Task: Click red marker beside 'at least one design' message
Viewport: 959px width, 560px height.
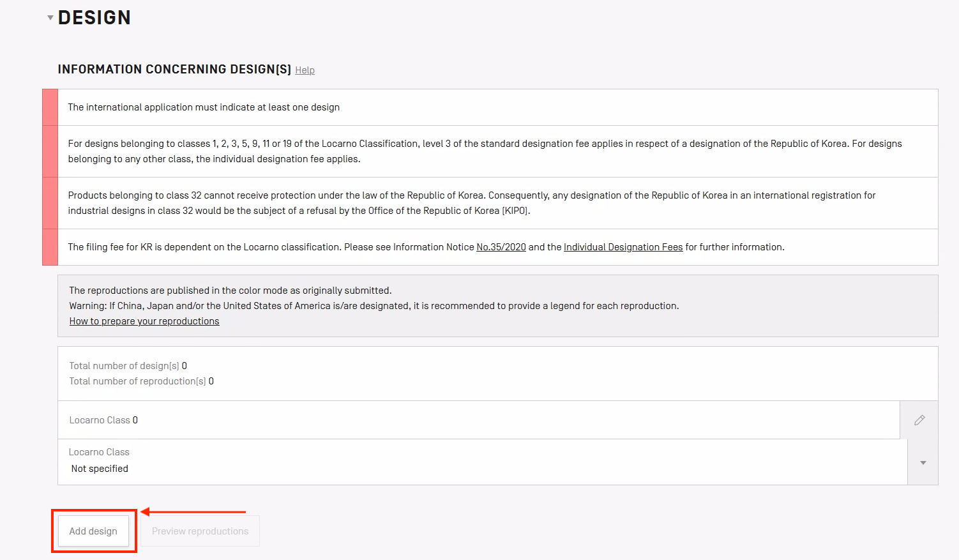Action: (50, 107)
